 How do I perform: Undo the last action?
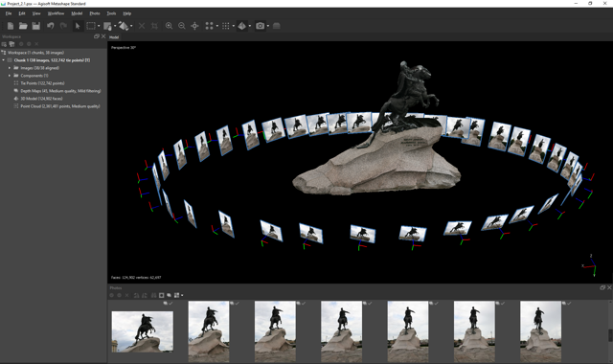(x=51, y=26)
